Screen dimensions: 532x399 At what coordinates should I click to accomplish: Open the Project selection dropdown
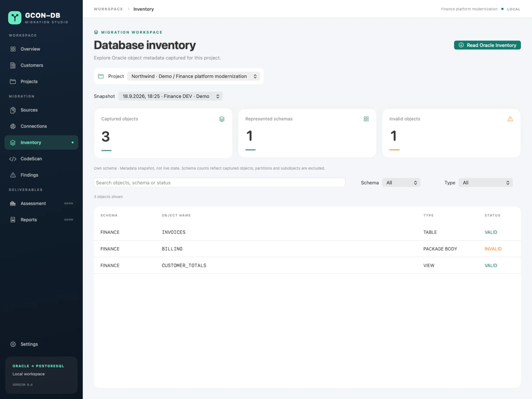pyautogui.click(x=194, y=76)
